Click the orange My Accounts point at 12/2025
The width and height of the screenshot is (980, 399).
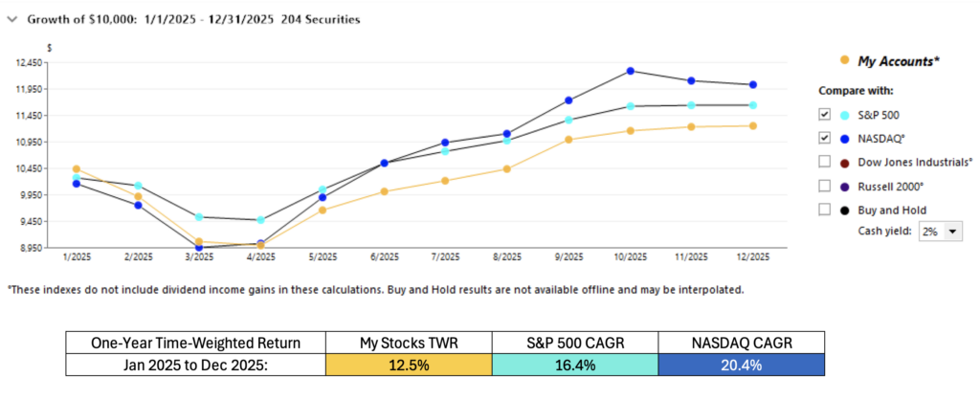753,125
